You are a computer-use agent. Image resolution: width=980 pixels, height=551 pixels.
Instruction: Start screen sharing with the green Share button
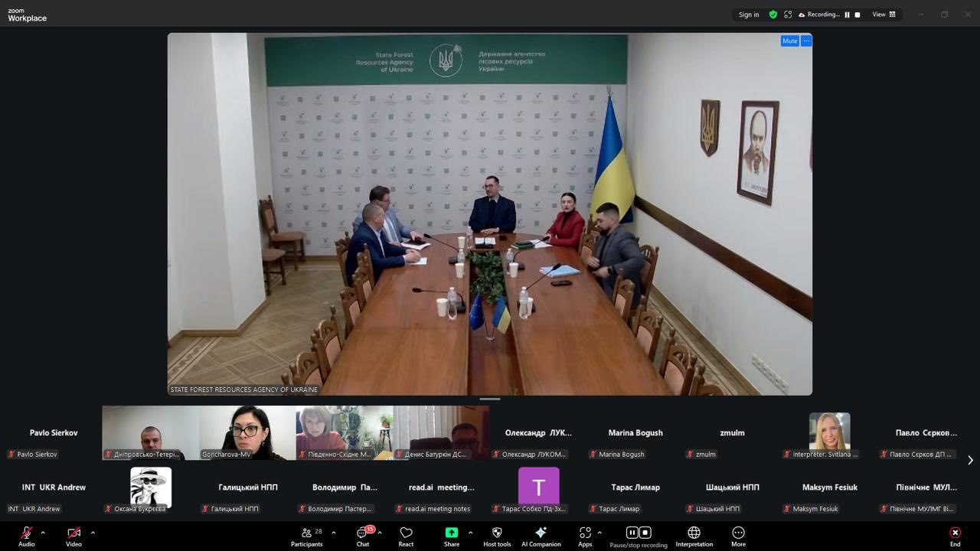[x=452, y=533]
